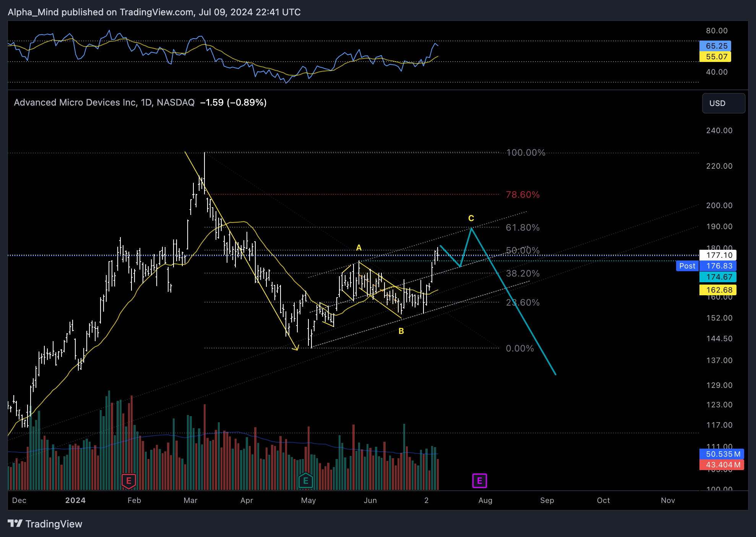Viewport: 756px width, 537px height.
Task: Click the yellow 162.68 moving average tag
Action: tap(718, 290)
